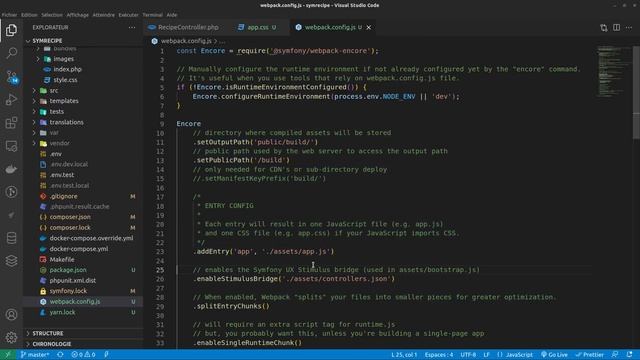
Task: Collapse the SYMRECIPE root folder
Action: click(x=47, y=41)
